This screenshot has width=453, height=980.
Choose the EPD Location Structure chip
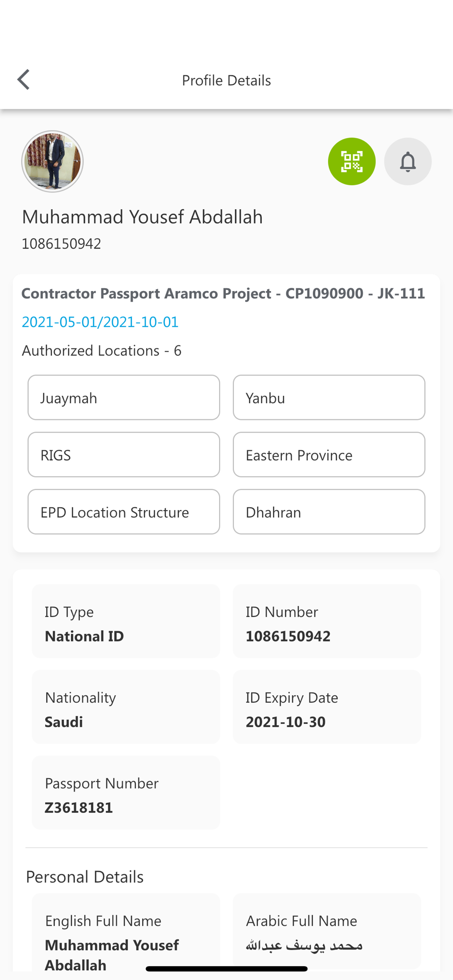124,512
